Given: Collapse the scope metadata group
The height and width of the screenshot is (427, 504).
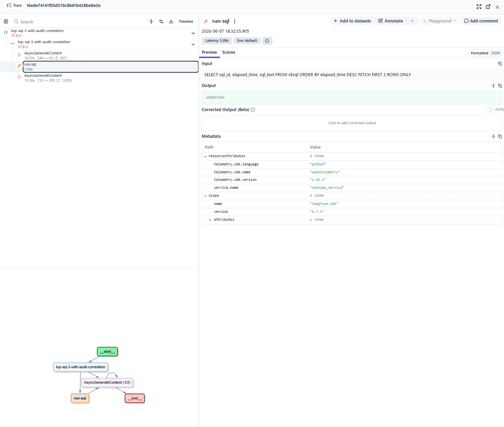Looking at the screenshot, I should coord(205,196).
